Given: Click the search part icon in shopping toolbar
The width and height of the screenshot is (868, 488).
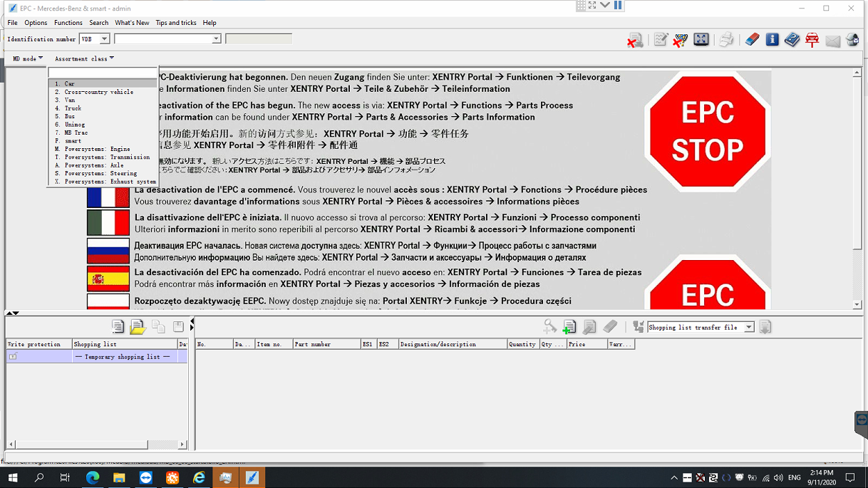Looking at the screenshot, I should [549, 326].
